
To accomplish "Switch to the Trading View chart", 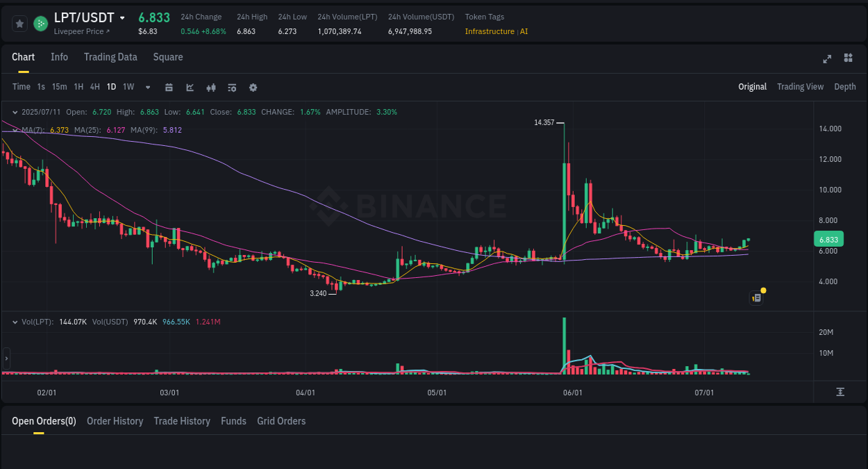I will coord(800,87).
